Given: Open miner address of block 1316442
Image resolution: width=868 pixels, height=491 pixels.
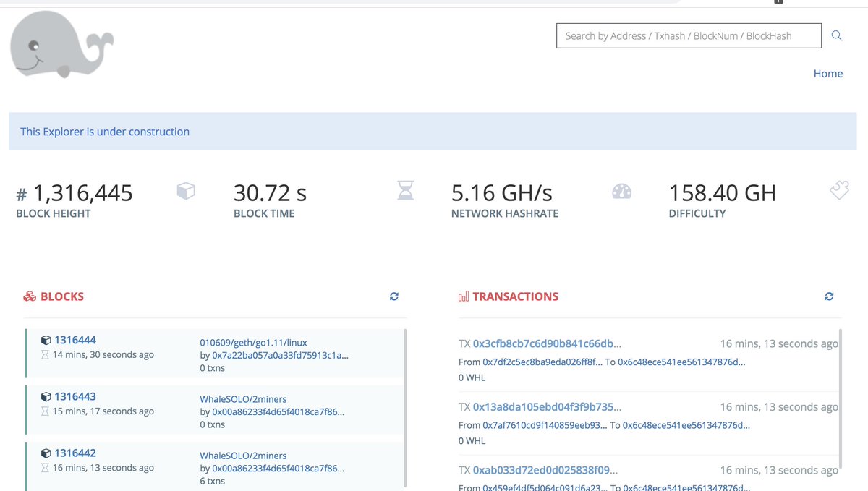Looking at the screenshot, I should [x=278, y=468].
